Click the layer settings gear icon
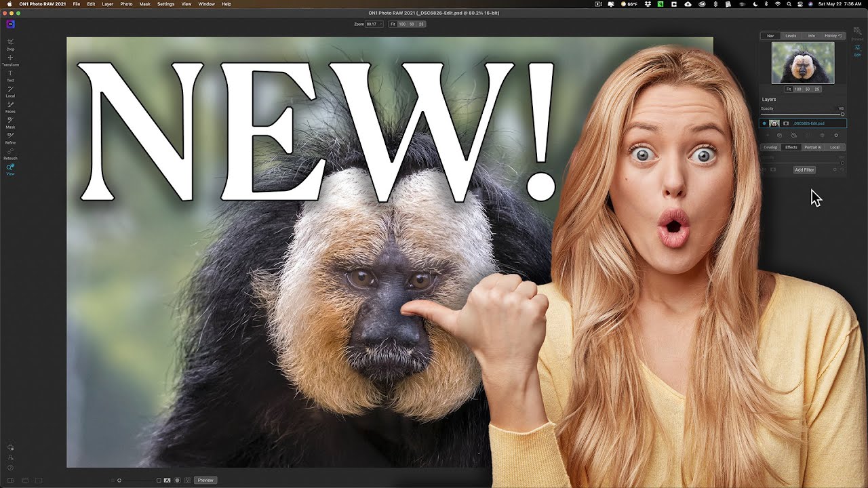868x488 pixels. [836, 136]
